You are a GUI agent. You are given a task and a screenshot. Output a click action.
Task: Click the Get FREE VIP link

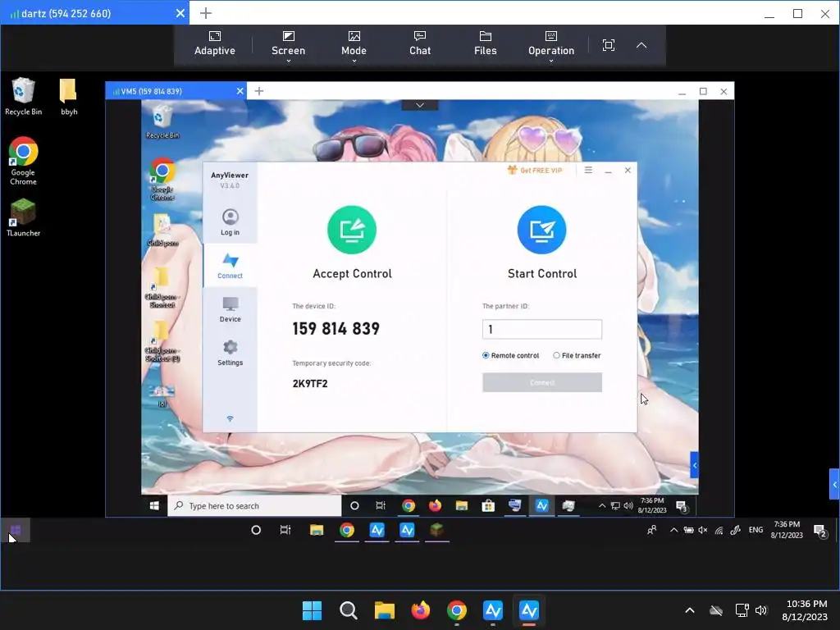pos(535,171)
